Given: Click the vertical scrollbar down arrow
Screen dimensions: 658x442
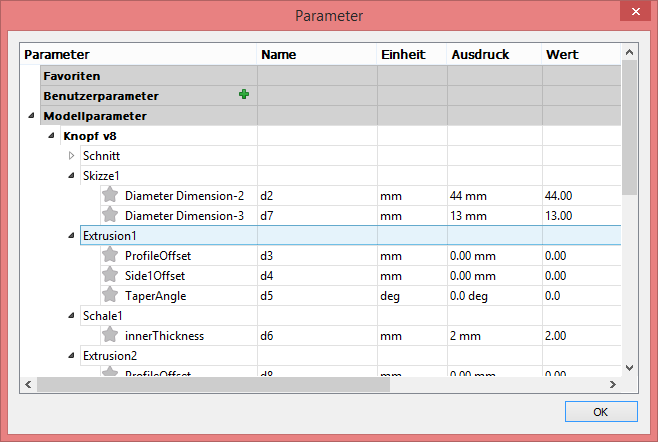Looking at the screenshot, I should pyautogui.click(x=629, y=367).
